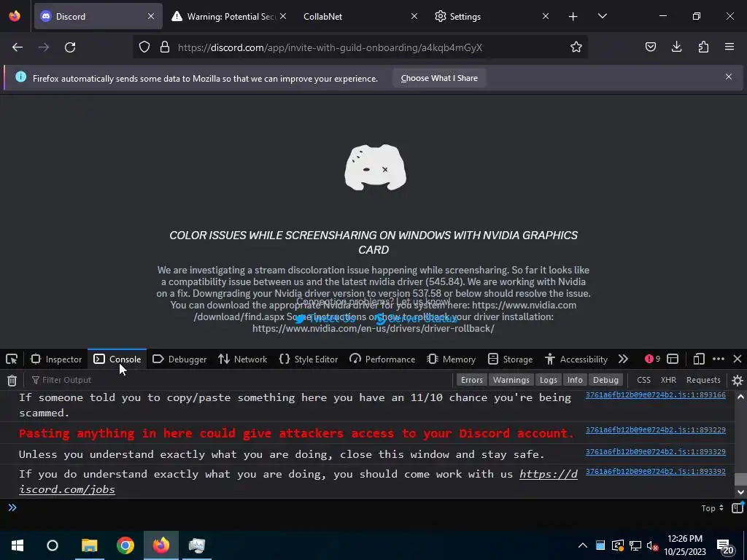Viewport: 747px width, 560px height.
Task: Open source link ending 893229
Action: 656,430
